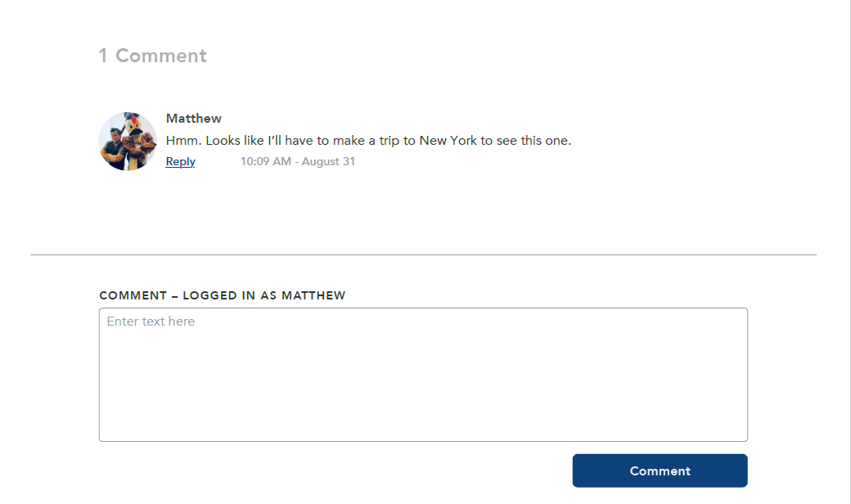Click Matthew's comment text about New York
Image resolution: width=851 pixels, height=504 pixels.
pos(368,141)
